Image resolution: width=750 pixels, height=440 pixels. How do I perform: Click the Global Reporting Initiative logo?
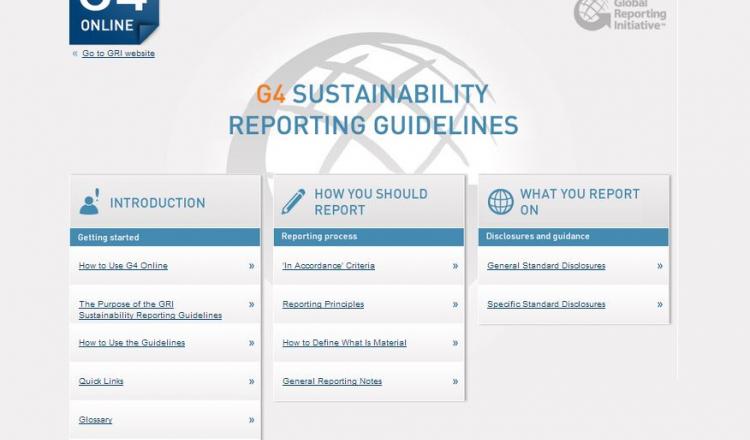620,15
